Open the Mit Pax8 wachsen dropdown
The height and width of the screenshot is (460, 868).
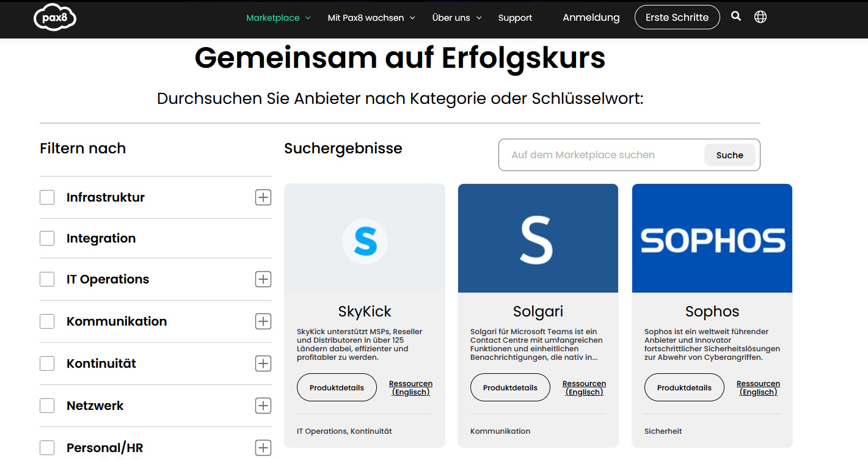371,18
